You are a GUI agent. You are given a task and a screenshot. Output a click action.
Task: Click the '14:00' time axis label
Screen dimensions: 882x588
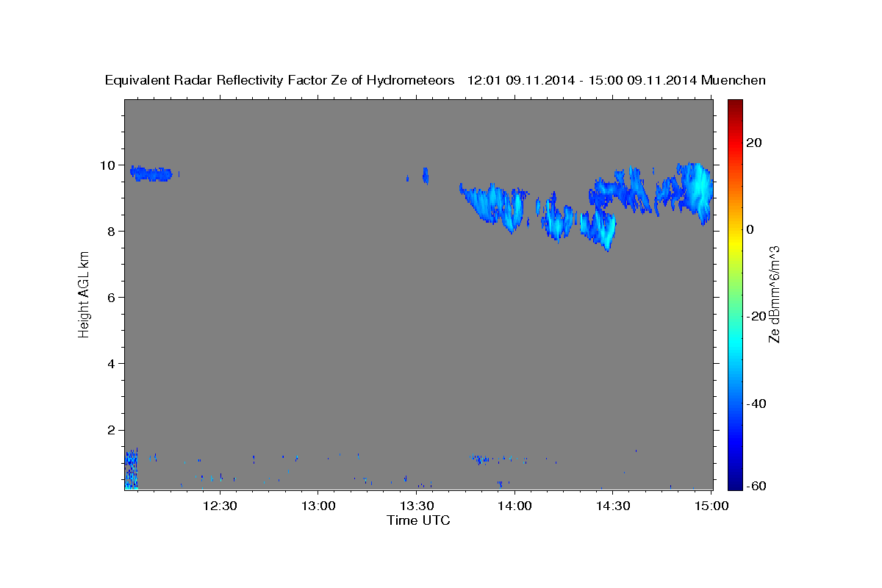click(x=514, y=506)
